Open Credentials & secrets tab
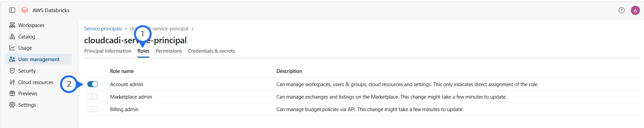644x128 pixels. (211, 51)
